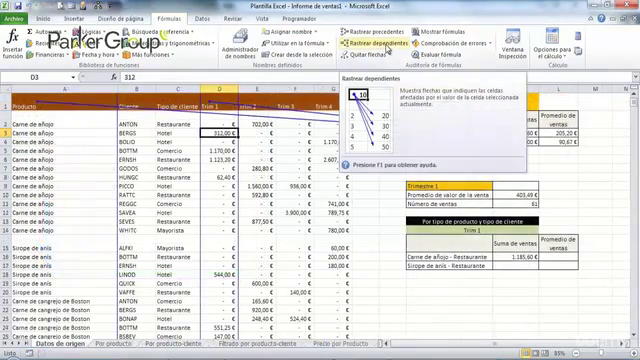Open the Filtrado por producto-cliente sheet tab
The image size is (640, 360).
click(x=257, y=344)
